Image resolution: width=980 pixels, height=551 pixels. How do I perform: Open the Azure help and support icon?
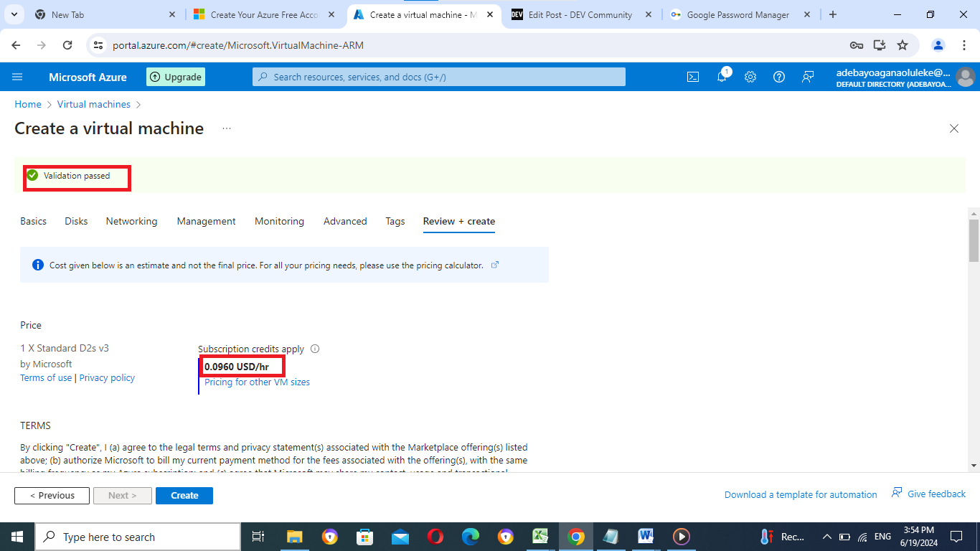pyautogui.click(x=779, y=77)
